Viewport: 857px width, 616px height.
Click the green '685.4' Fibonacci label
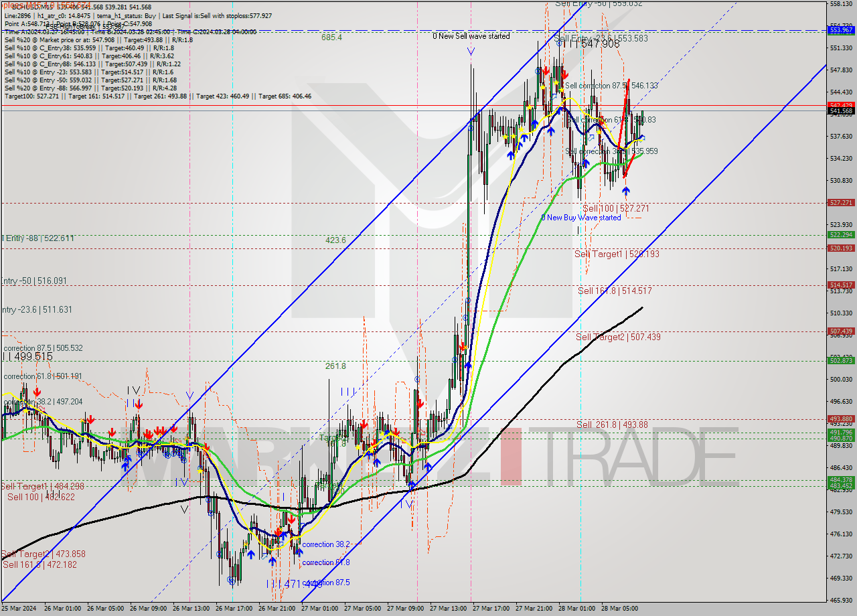[x=331, y=37]
